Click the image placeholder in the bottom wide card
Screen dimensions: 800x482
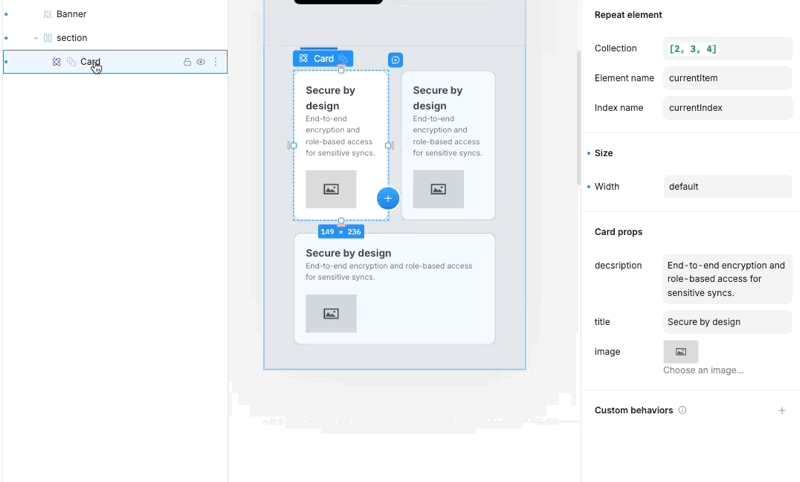pos(331,313)
